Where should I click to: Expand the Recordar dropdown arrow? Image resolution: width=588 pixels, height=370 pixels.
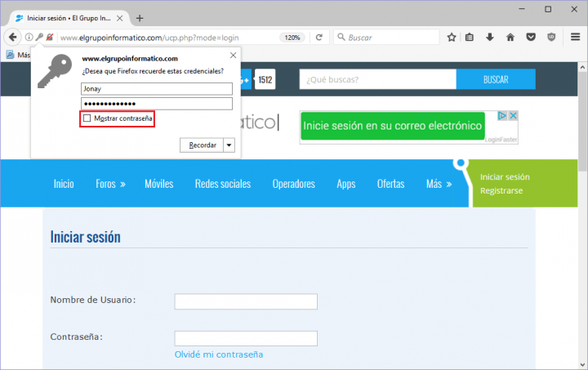229,145
